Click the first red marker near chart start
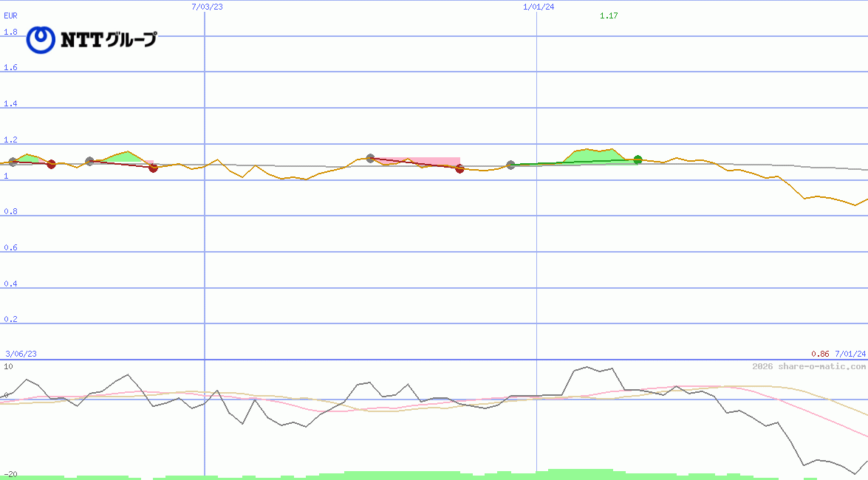Screen dimensions: 868x480 pos(51,164)
